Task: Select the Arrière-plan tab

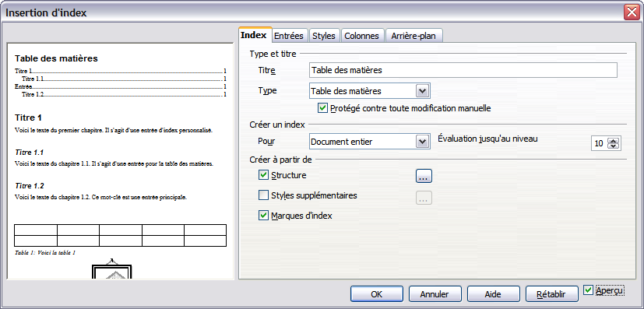Action: pyautogui.click(x=413, y=36)
